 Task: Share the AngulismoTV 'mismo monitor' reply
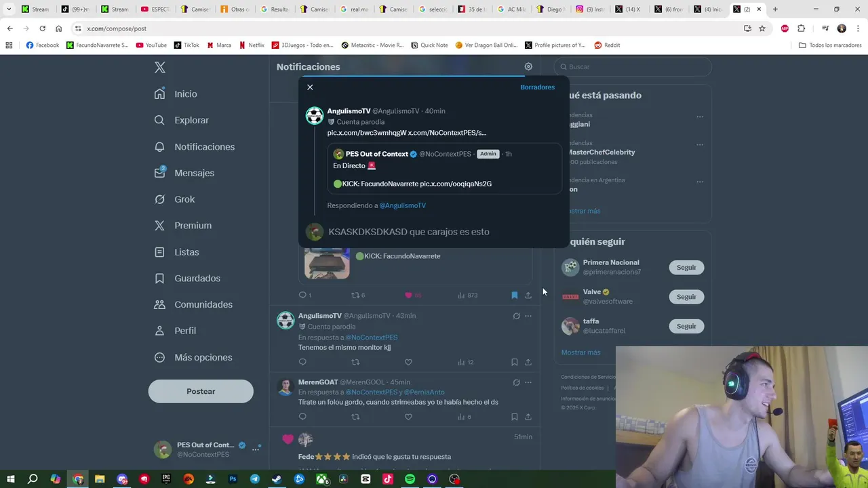[x=528, y=362]
